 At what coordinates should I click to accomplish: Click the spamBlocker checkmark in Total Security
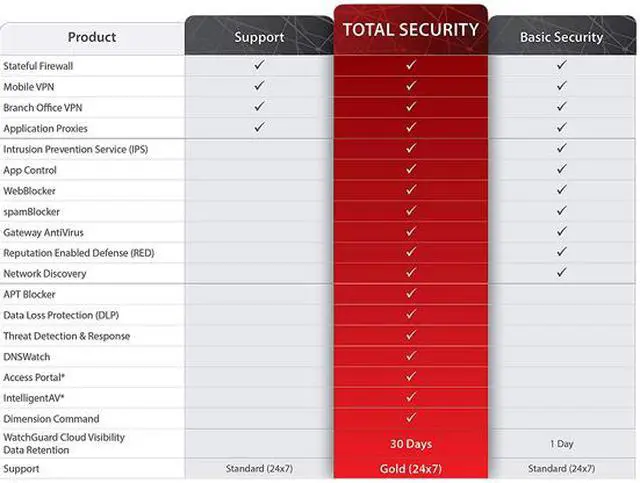tap(410, 211)
